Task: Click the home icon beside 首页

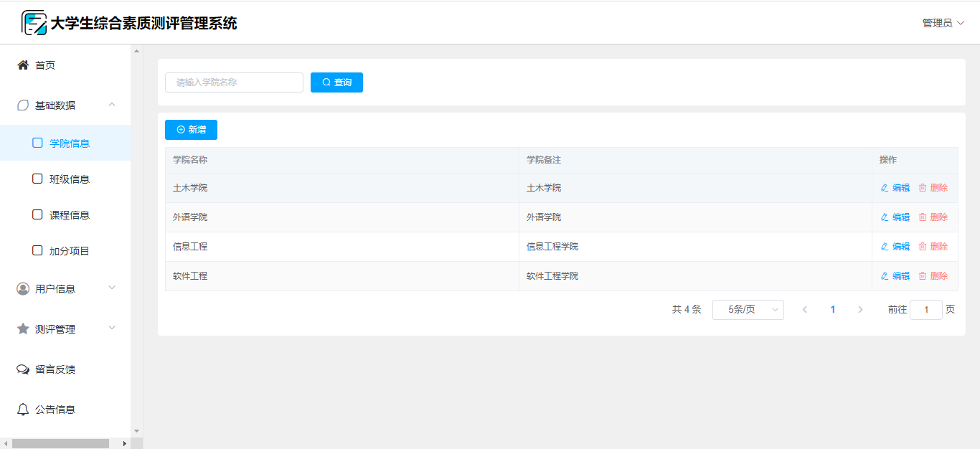Action: pos(23,65)
